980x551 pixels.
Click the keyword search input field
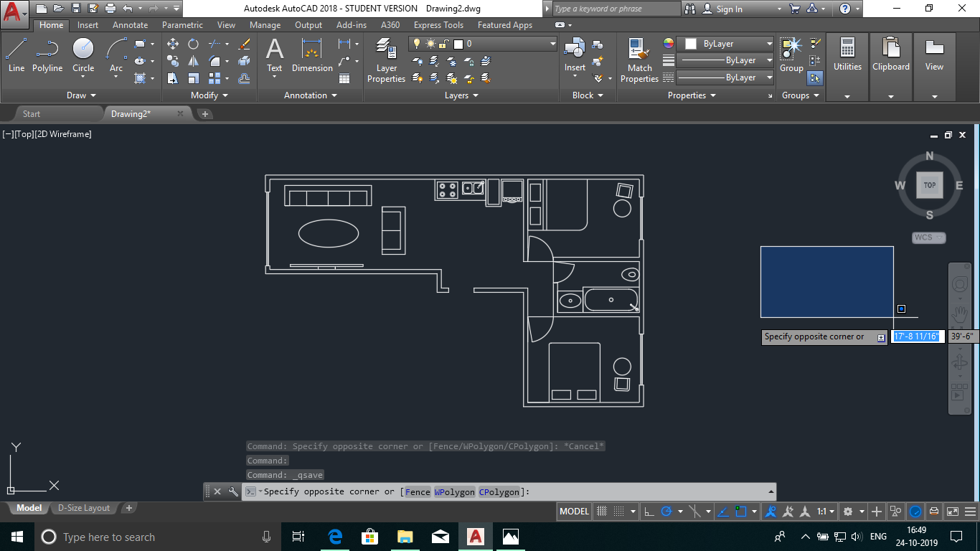(616, 9)
